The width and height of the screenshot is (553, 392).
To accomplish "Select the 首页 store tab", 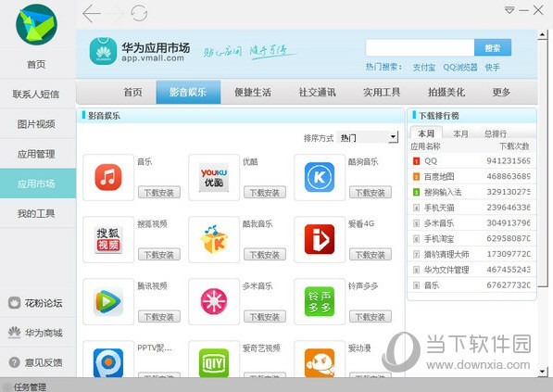I will click(x=132, y=93).
